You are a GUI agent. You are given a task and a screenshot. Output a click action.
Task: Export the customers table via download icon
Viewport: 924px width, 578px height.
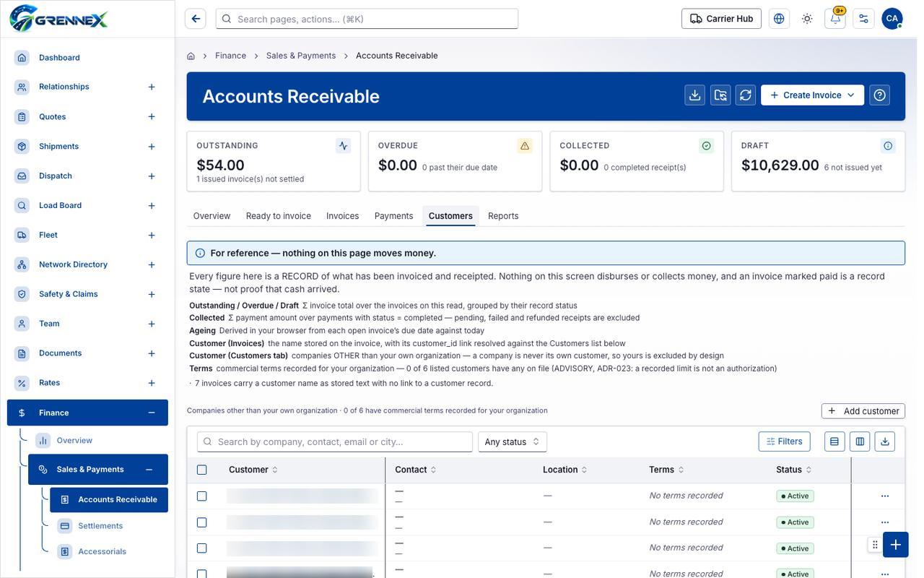(885, 441)
